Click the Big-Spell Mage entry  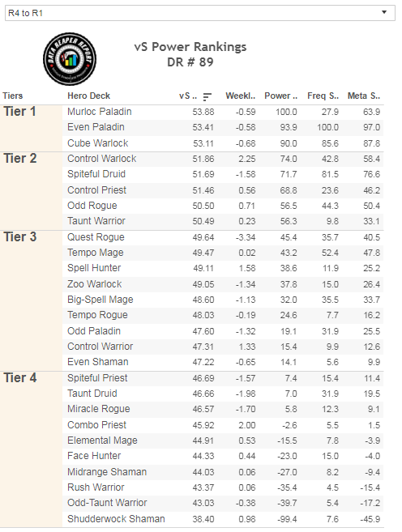tap(100, 300)
